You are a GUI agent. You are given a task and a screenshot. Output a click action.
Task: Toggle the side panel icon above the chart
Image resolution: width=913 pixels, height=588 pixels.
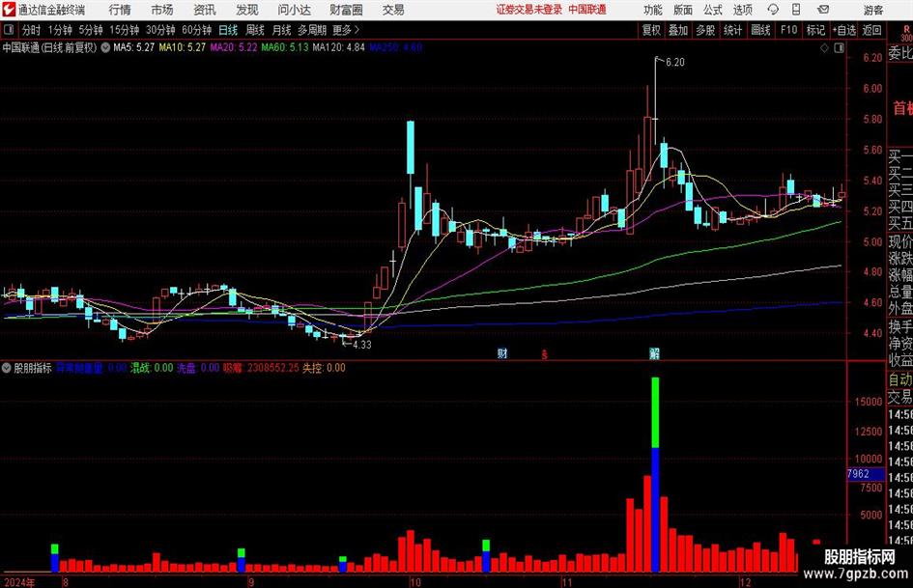click(839, 48)
